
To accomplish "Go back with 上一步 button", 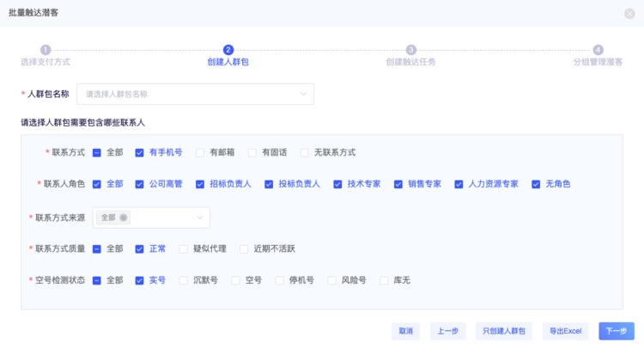I will (447, 331).
